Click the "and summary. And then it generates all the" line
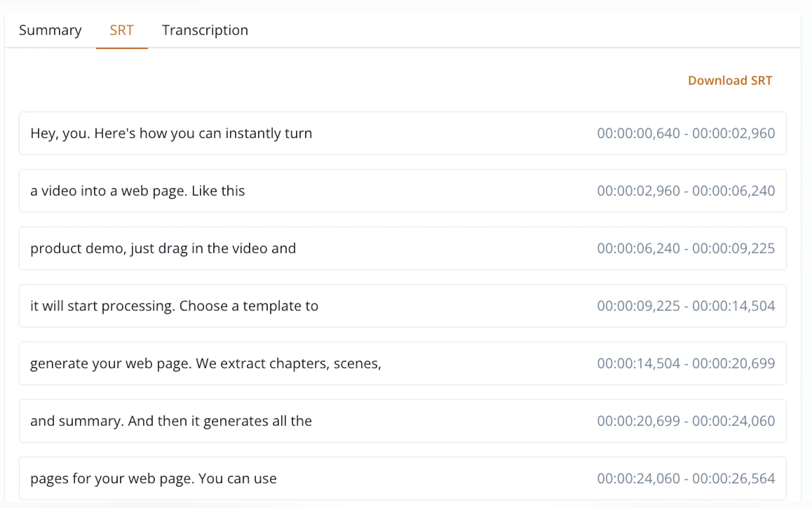The image size is (812, 508). point(171,421)
